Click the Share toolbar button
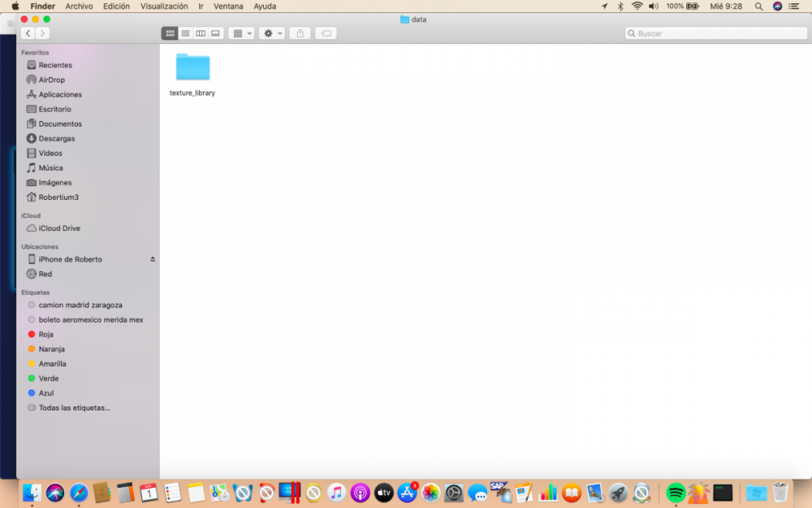 click(x=300, y=33)
